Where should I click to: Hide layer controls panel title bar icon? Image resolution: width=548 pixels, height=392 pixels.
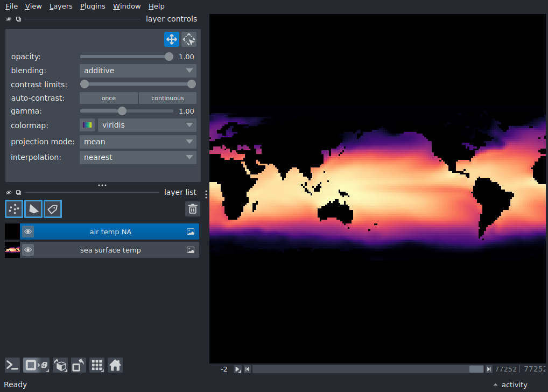coord(9,19)
